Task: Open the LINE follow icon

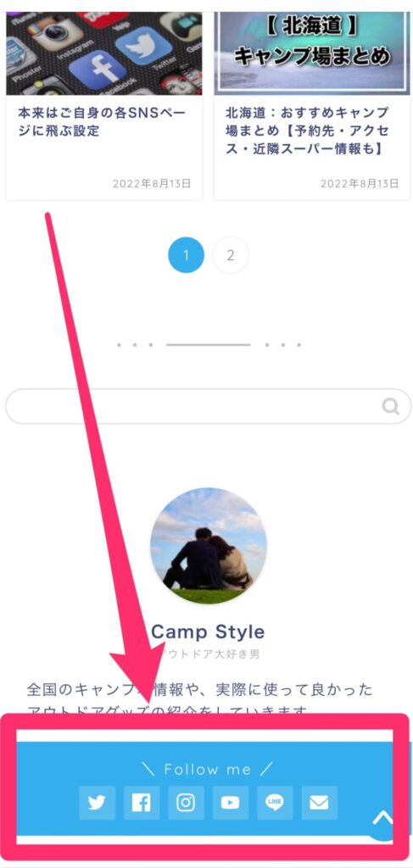Action: coord(275,803)
